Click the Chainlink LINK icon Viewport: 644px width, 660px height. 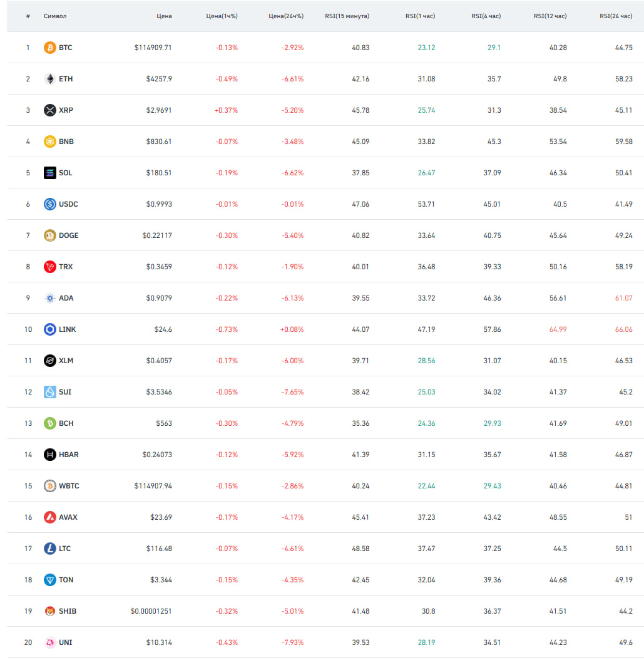pyautogui.click(x=49, y=329)
